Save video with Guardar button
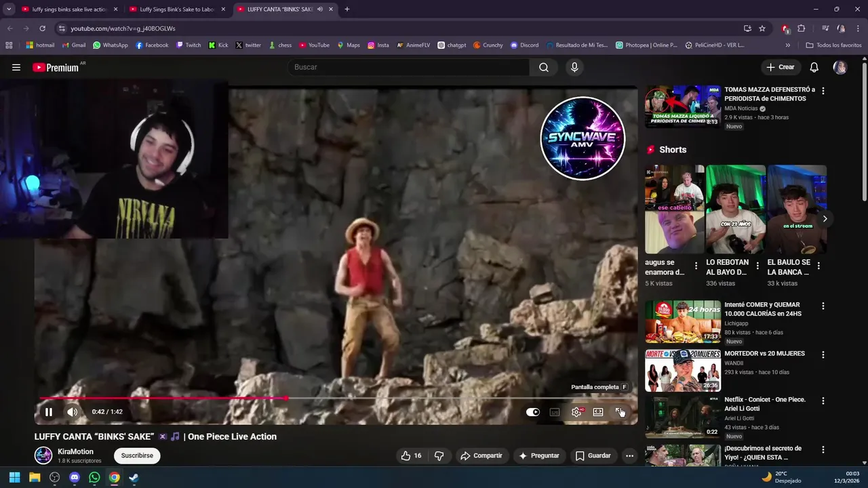The height and width of the screenshot is (488, 868). [593, 455]
